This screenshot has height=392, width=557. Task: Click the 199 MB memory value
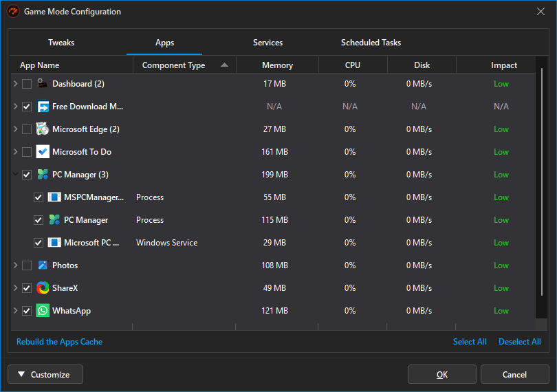click(274, 175)
